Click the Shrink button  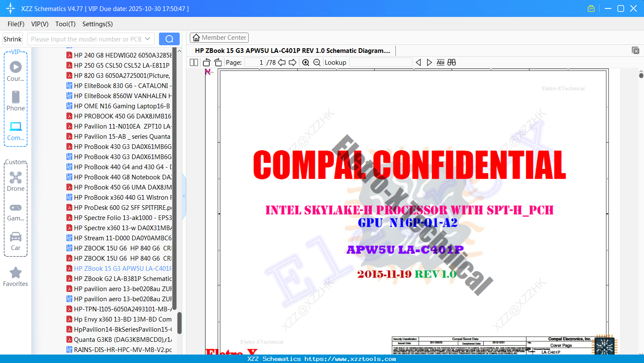12,39
